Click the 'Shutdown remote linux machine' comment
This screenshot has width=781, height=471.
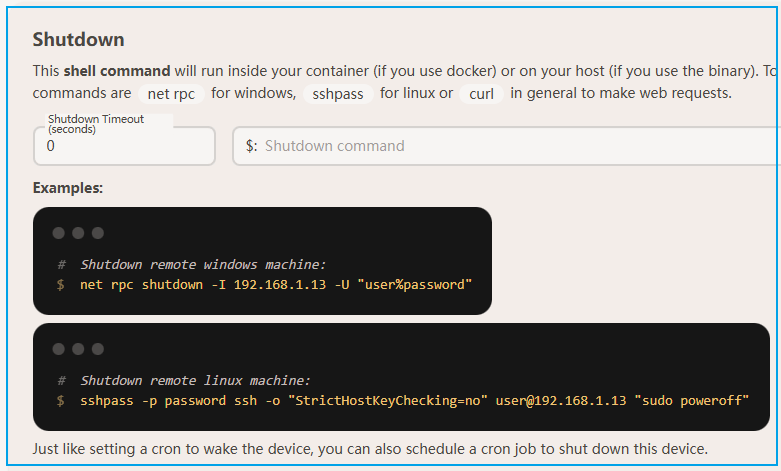point(195,381)
